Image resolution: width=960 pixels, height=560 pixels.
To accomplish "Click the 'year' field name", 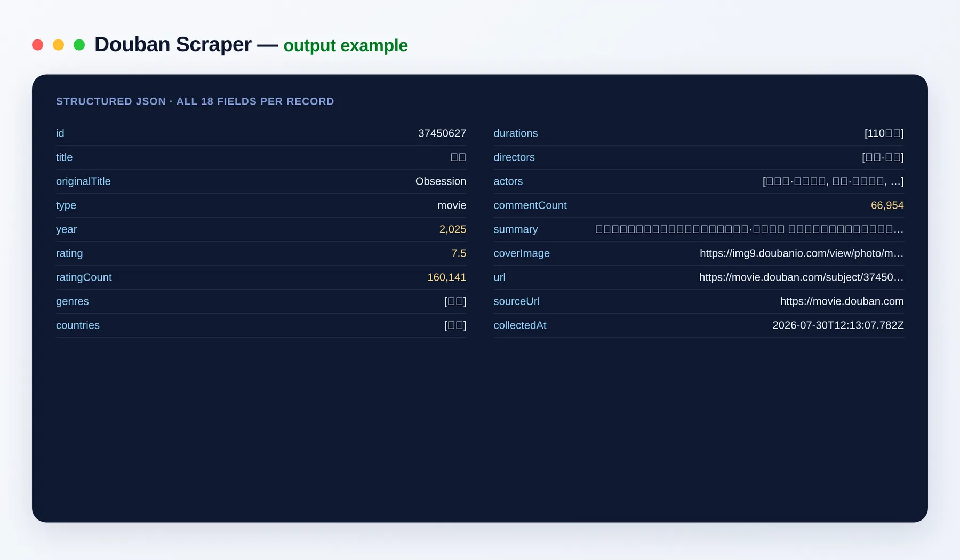I will tap(66, 229).
